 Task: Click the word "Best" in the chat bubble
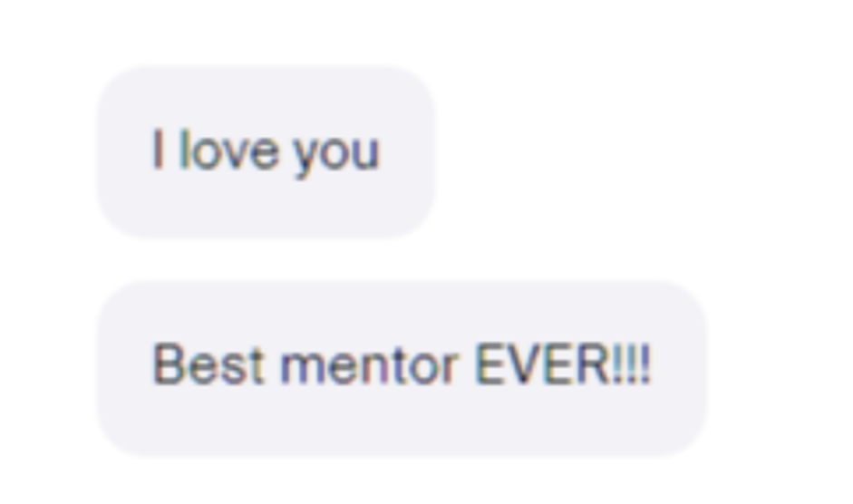click(x=208, y=364)
